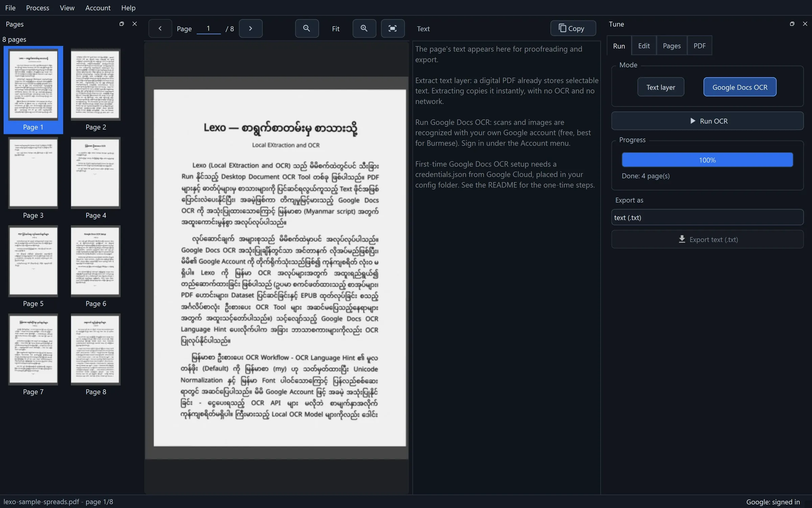812x508 pixels.
Task: Click the Fit zoom label
Action: click(x=336, y=29)
